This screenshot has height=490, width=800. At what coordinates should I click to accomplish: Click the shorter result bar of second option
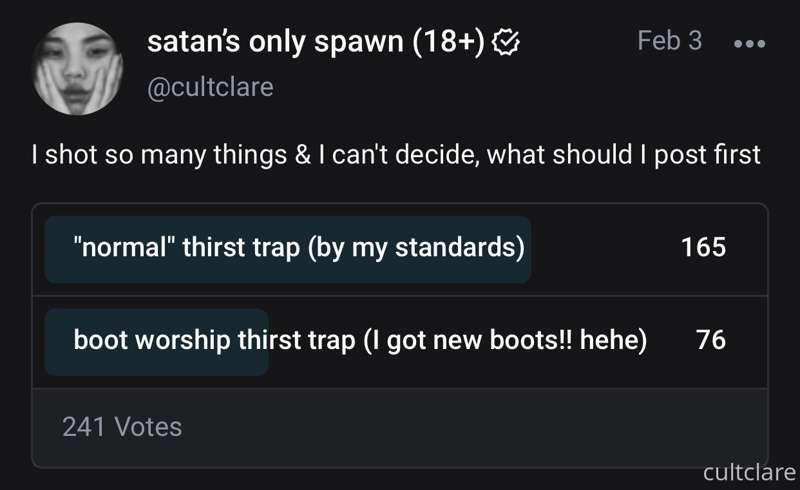(157, 342)
